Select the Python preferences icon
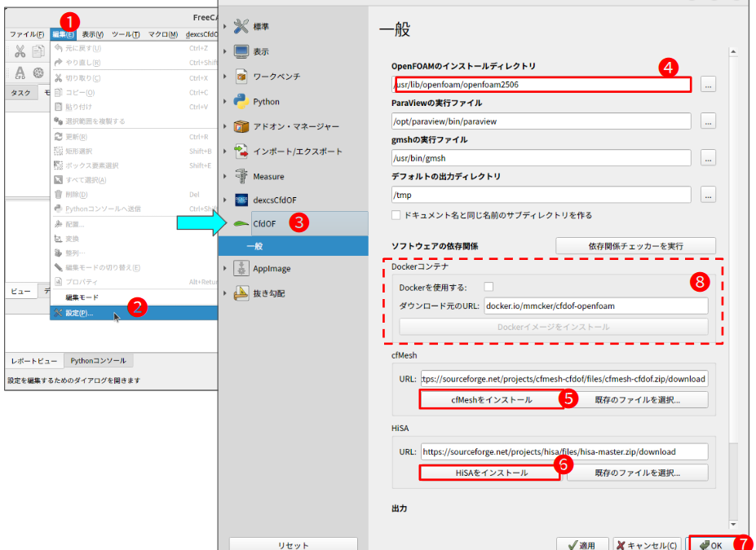The width and height of the screenshot is (756, 550). coord(241,102)
